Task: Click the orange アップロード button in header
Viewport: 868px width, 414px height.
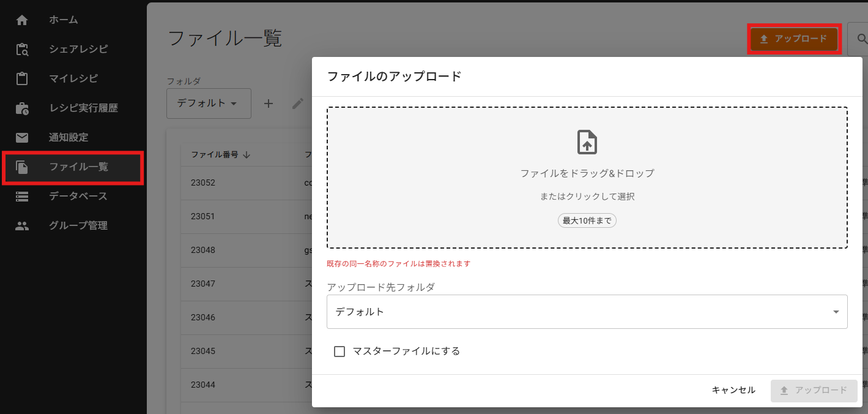Action: pyautogui.click(x=794, y=39)
